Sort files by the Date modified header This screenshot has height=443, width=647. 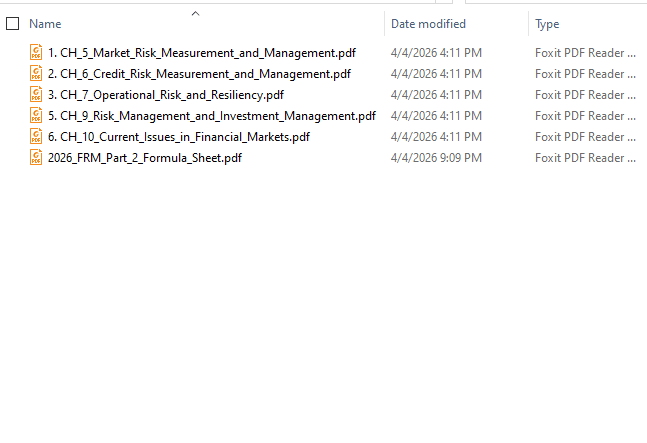tap(428, 24)
